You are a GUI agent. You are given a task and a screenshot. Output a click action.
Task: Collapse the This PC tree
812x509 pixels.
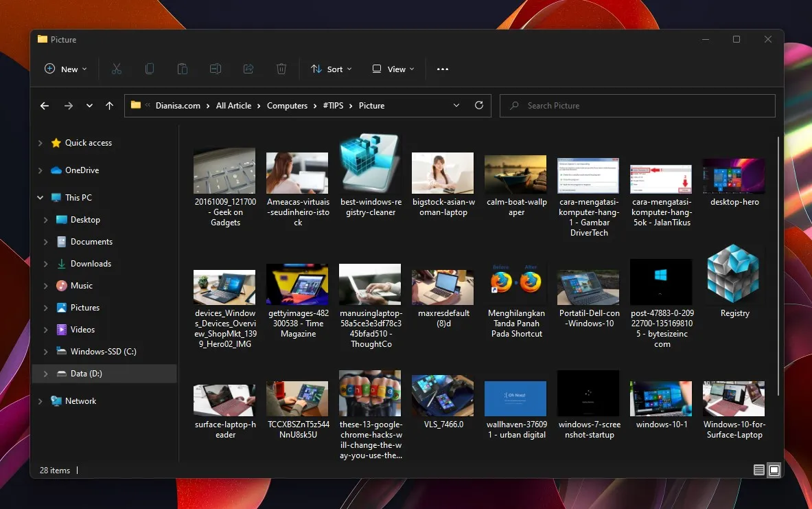coord(40,197)
